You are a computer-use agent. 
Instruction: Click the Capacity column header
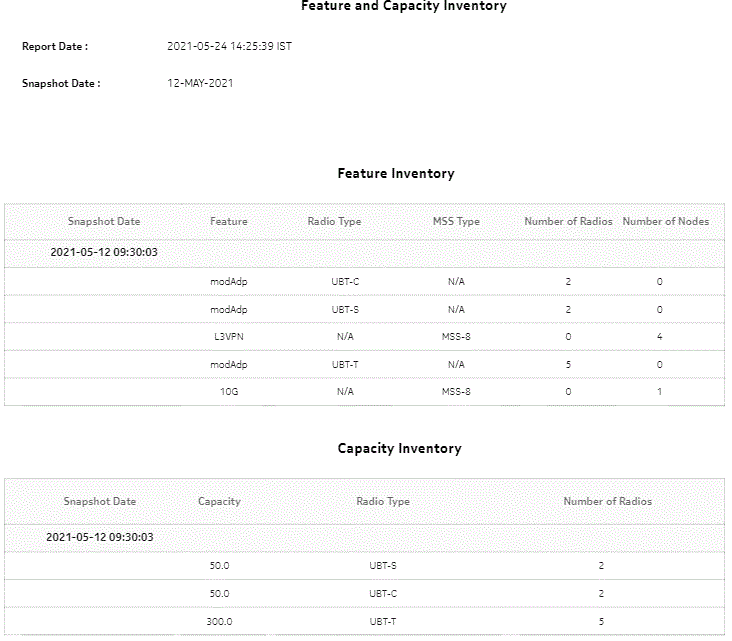tap(219, 502)
